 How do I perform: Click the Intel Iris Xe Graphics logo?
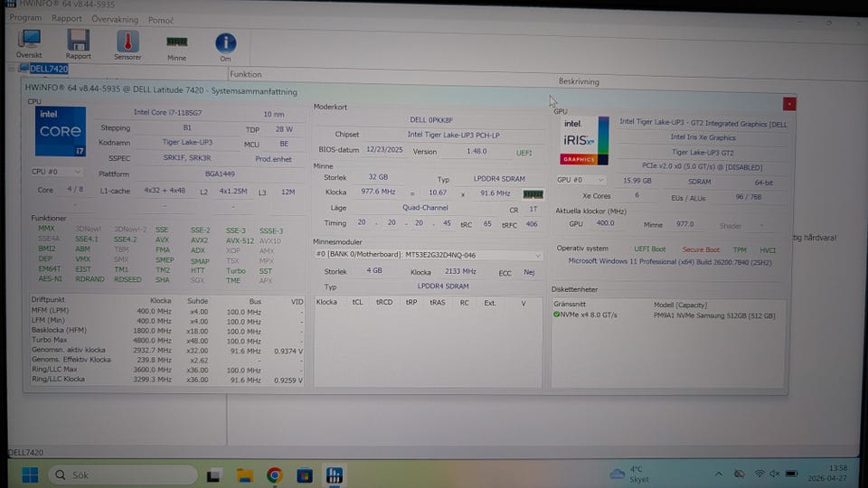click(x=584, y=141)
